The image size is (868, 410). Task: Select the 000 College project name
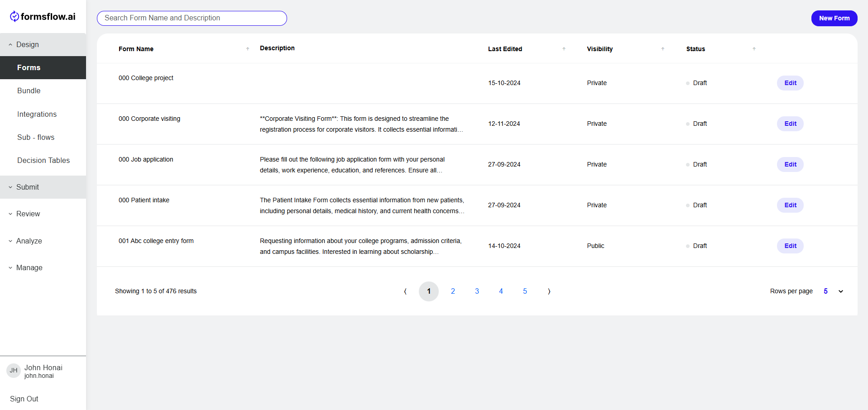(146, 78)
